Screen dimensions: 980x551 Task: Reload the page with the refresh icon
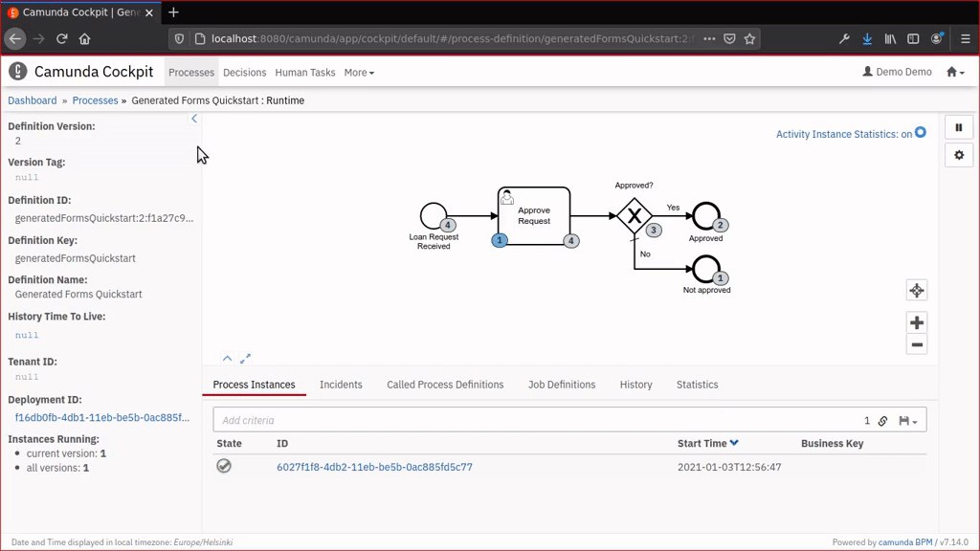[61, 38]
